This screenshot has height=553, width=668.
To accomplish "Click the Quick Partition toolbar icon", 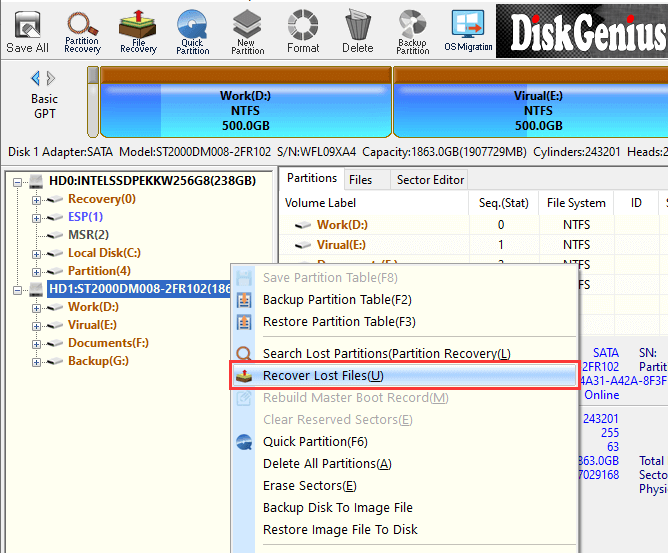I will click(192, 31).
